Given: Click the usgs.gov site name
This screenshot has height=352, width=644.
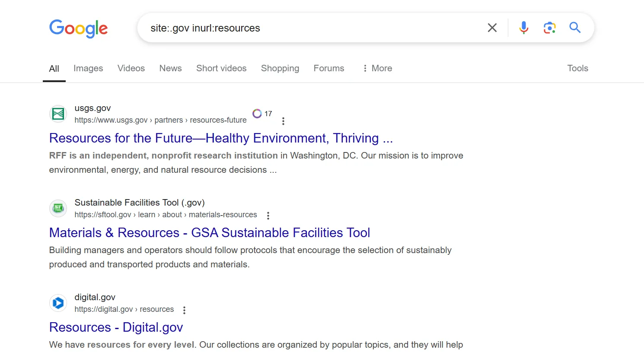Looking at the screenshot, I should 92,108.
